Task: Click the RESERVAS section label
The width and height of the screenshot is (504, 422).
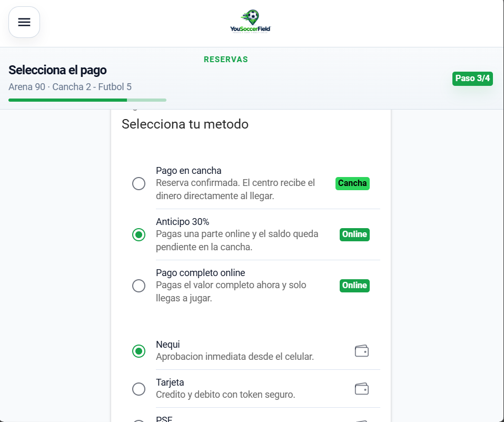Action: coord(226,60)
